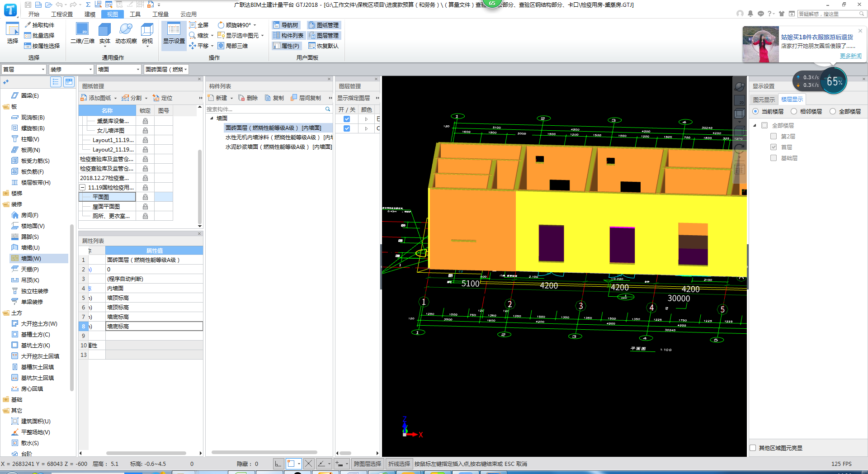Click 跨图层选择 button in status bar
This screenshot has width=868, height=474.
click(368, 464)
